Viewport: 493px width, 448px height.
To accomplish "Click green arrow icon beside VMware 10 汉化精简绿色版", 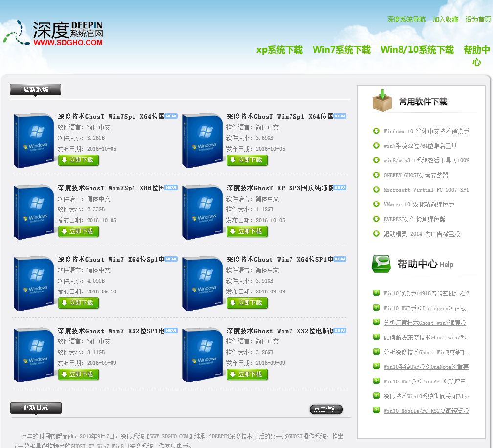I will pos(376,204).
